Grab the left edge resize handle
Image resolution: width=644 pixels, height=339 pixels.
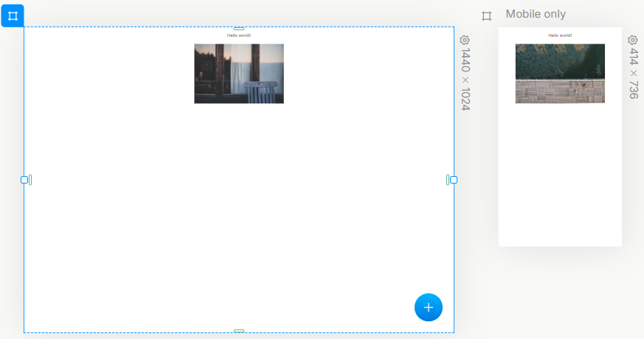coord(24,180)
